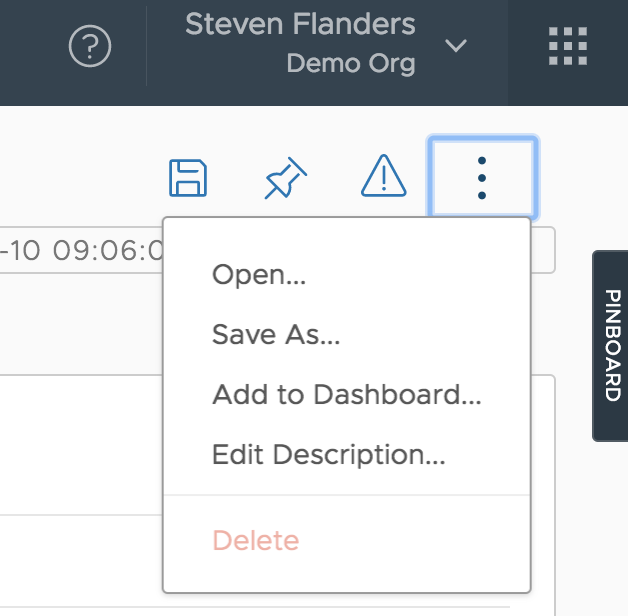Select Save As... in the menu
The height and width of the screenshot is (616, 628).
(x=276, y=335)
